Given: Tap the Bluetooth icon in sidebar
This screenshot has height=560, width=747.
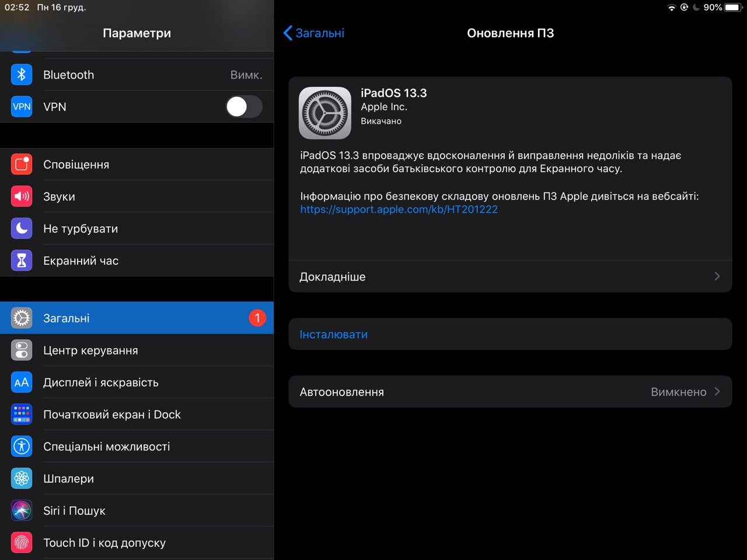Looking at the screenshot, I should (22, 75).
